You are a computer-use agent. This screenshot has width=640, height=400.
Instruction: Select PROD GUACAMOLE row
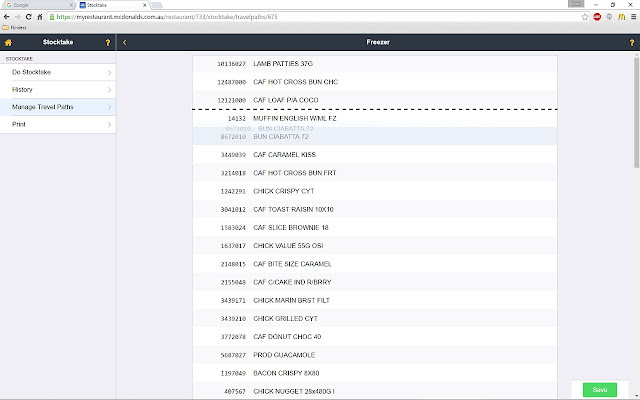coord(375,355)
